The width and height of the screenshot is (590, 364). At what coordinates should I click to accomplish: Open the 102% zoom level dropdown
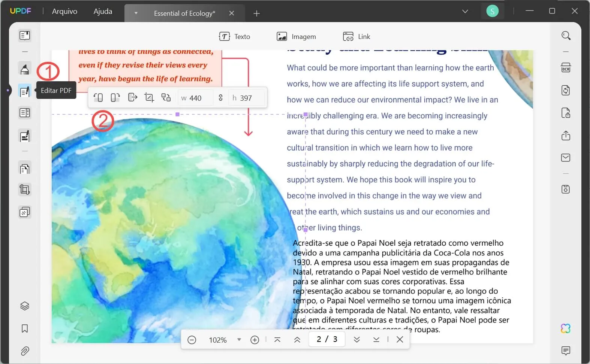(x=239, y=340)
